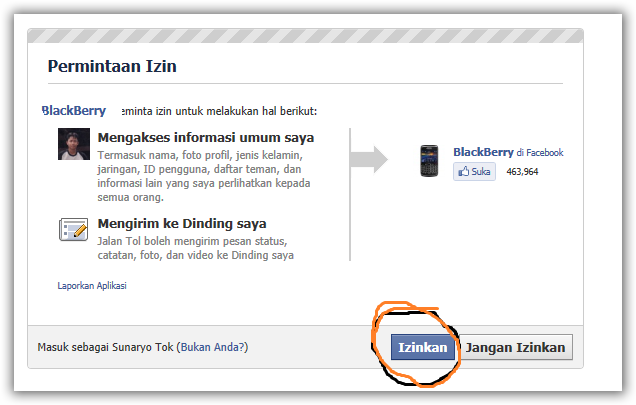This screenshot has width=636, height=405.
Task: Click the gray right arrow graphic
Action: [369, 159]
